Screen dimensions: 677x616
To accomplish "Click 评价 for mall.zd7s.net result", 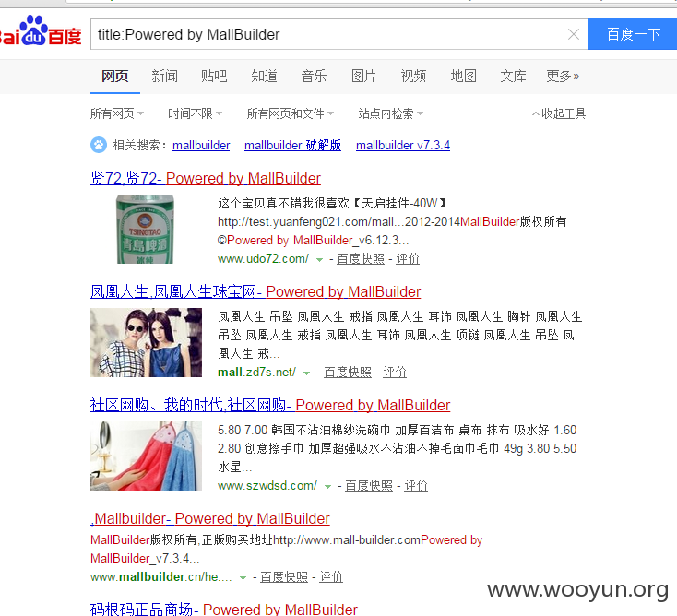I will (395, 373).
